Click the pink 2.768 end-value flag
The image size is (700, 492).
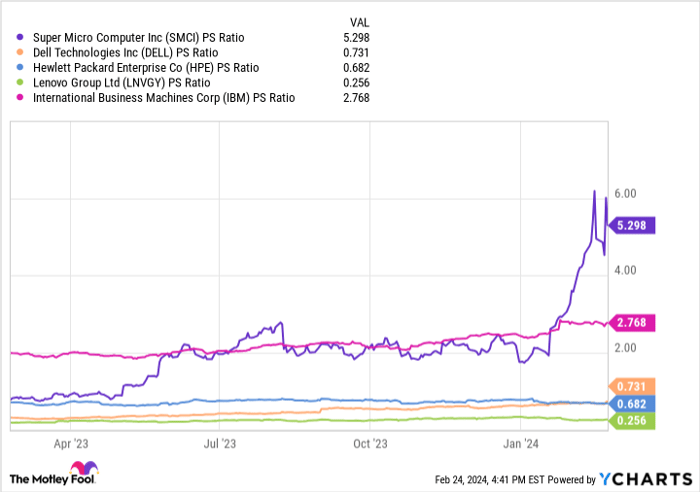point(632,322)
